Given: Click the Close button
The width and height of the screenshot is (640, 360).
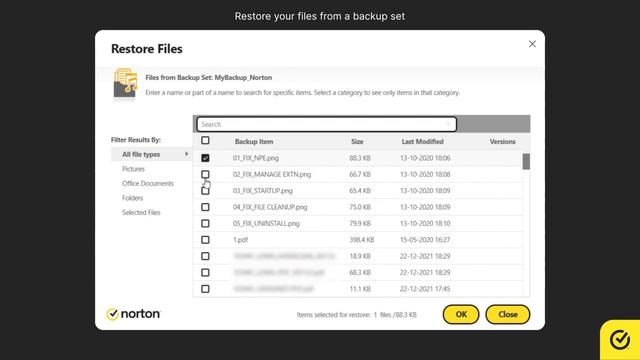Looking at the screenshot, I should click(x=508, y=314).
